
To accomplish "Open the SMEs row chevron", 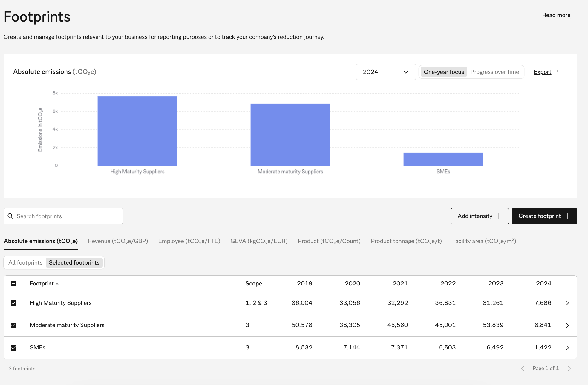I will click(x=567, y=348).
